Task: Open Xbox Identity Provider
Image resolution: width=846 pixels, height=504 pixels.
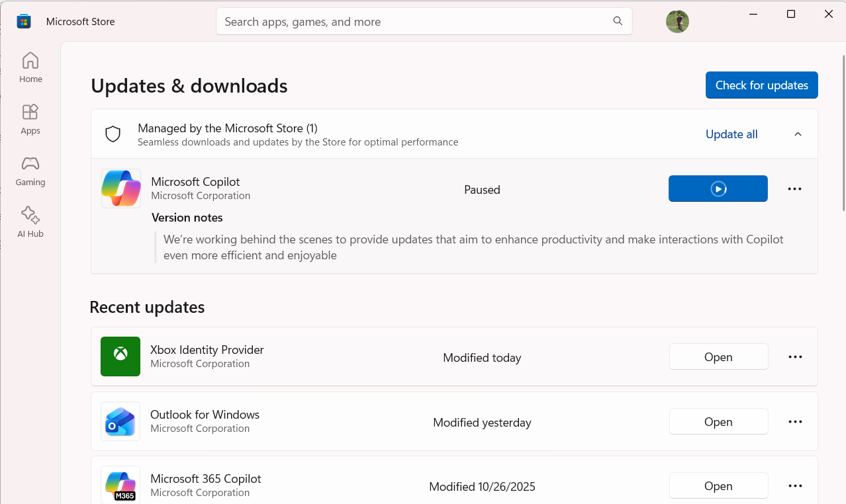Action: (x=718, y=357)
